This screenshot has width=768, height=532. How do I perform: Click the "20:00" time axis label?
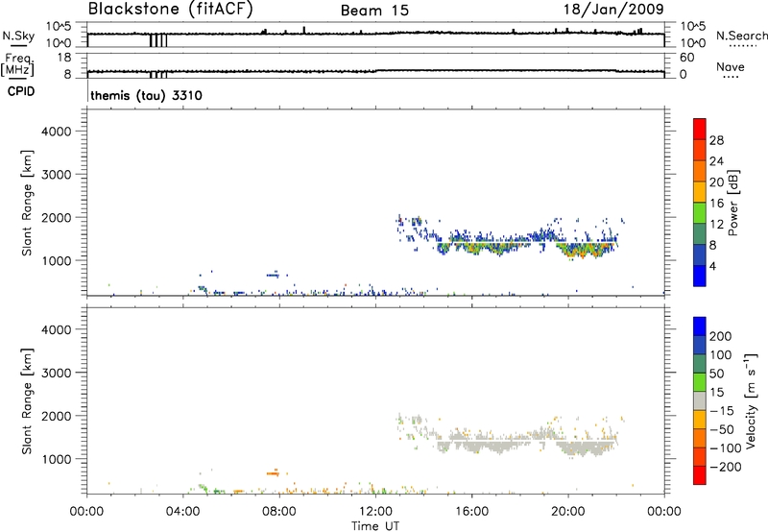tap(567, 512)
